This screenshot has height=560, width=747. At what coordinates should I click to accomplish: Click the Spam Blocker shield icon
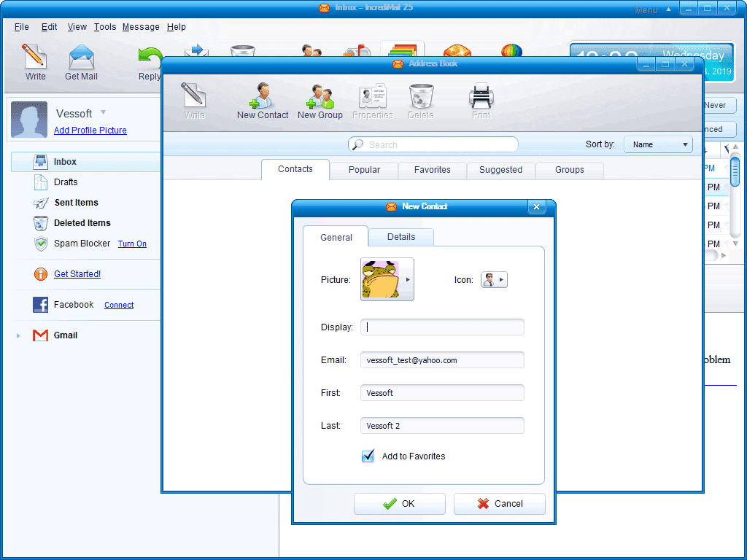coord(41,244)
